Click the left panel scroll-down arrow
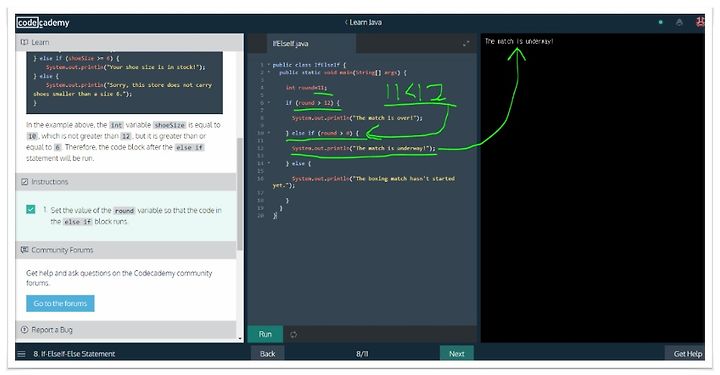 point(240,339)
